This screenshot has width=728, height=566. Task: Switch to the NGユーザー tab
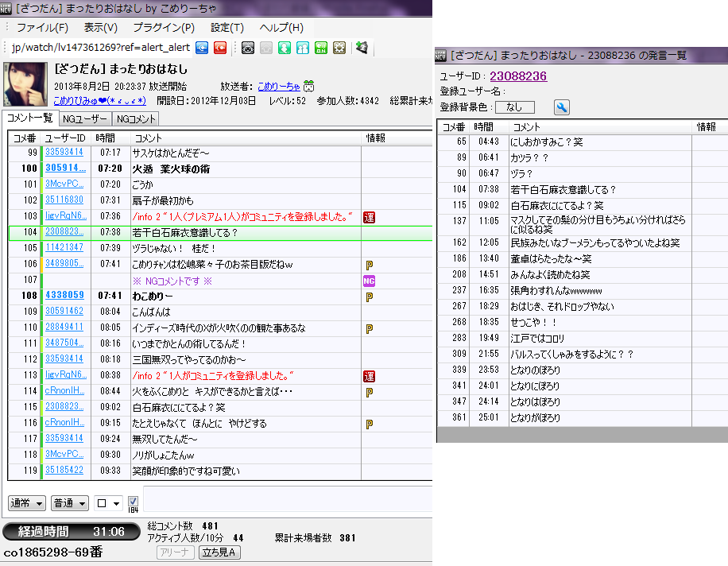tap(83, 118)
